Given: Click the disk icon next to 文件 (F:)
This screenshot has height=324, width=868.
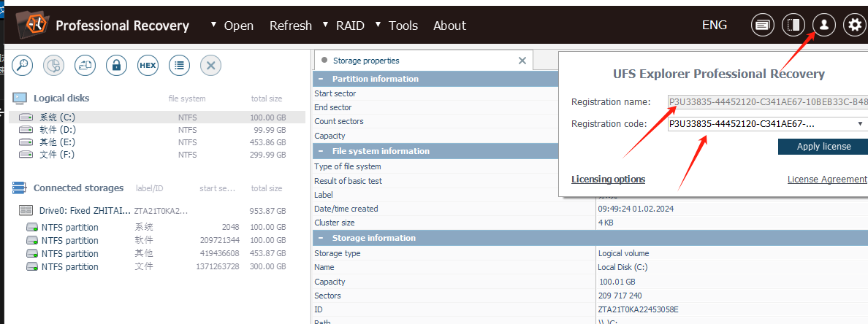Looking at the screenshot, I should point(26,155).
